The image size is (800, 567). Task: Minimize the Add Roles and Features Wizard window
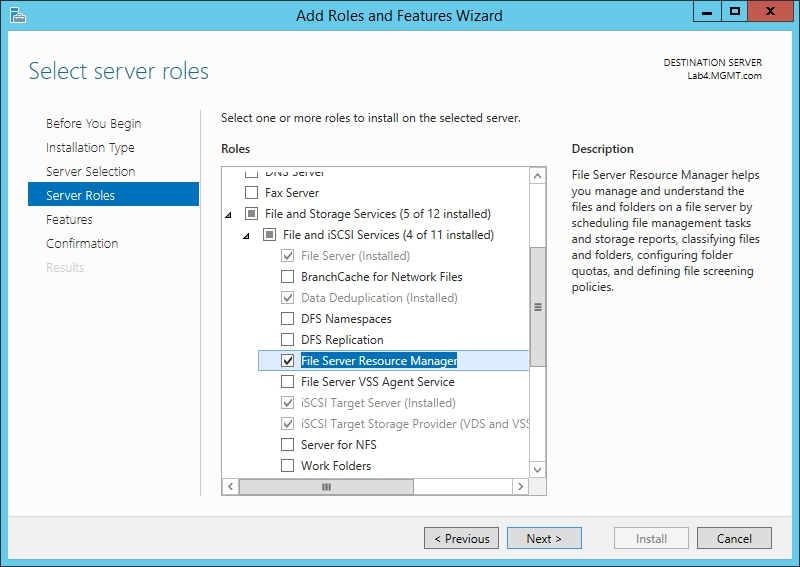point(707,12)
